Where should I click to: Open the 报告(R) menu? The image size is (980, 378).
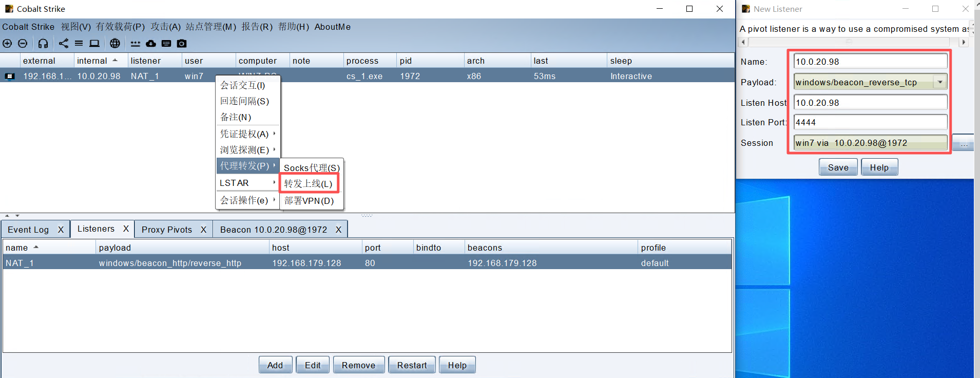257,27
